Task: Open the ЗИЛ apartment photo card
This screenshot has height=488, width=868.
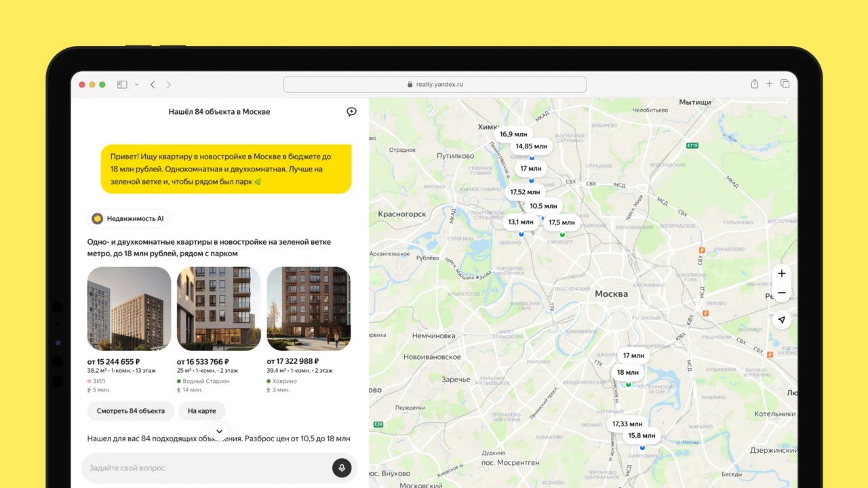Action: coord(129,308)
